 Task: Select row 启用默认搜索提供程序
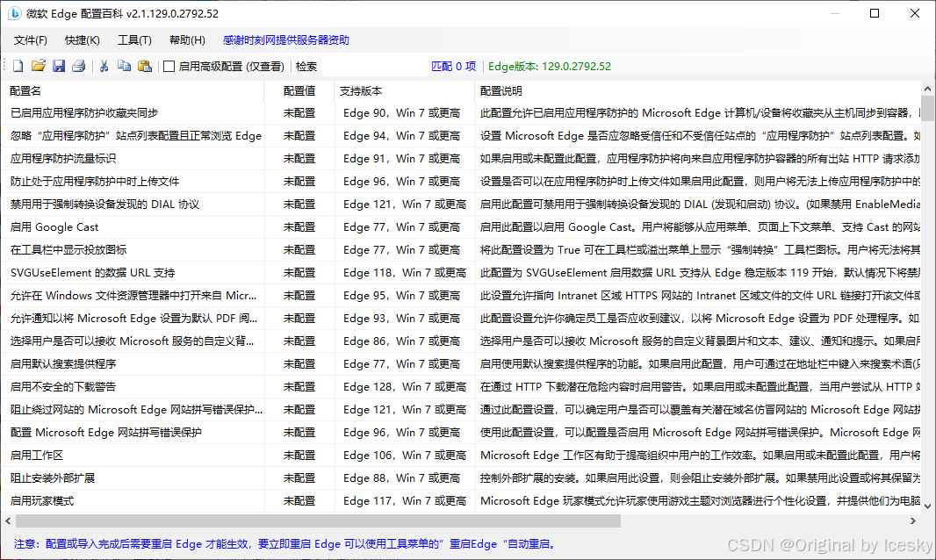tap(461, 363)
